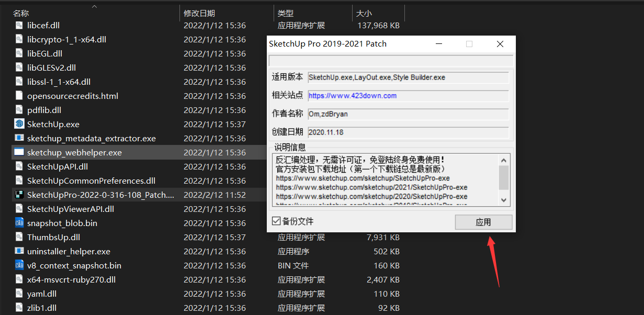Click the libssl-1_1-x64.dll file icon
Viewport: 644px width, 315px height.
pyautogui.click(x=19, y=82)
